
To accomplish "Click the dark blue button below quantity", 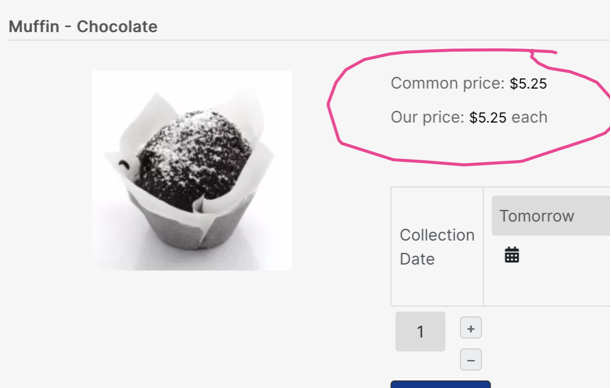I will click(440, 384).
